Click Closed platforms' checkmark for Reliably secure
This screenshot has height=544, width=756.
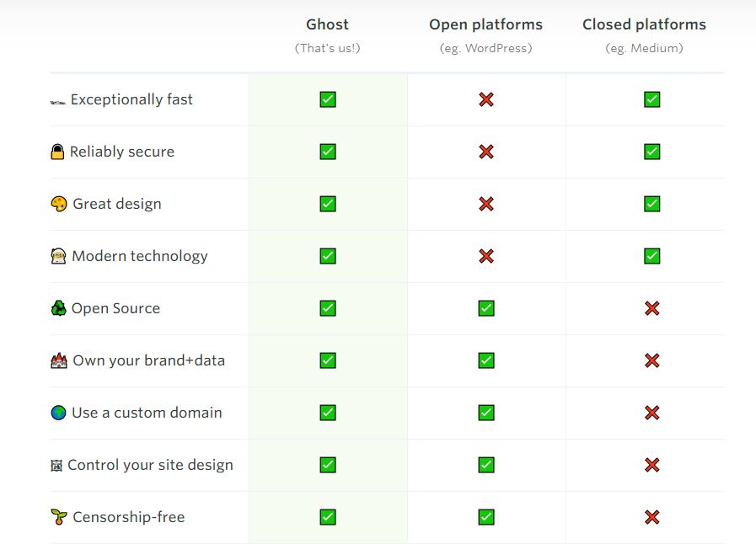[x=651, y=152]
